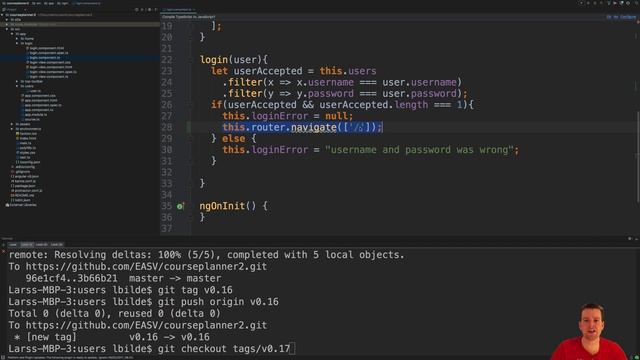Click 'this.loginError = null;' code line

coord(288,116)
